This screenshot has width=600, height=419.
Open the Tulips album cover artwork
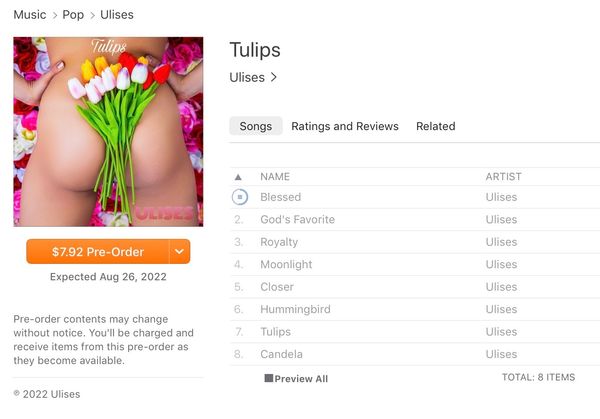click(108, 132)
